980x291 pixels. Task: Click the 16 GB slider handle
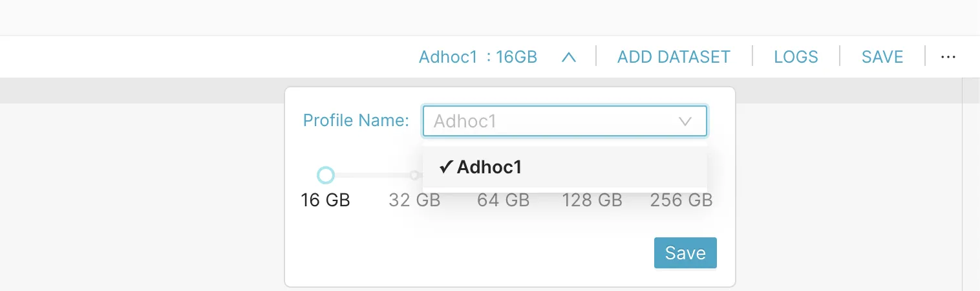tap(326, 175)
